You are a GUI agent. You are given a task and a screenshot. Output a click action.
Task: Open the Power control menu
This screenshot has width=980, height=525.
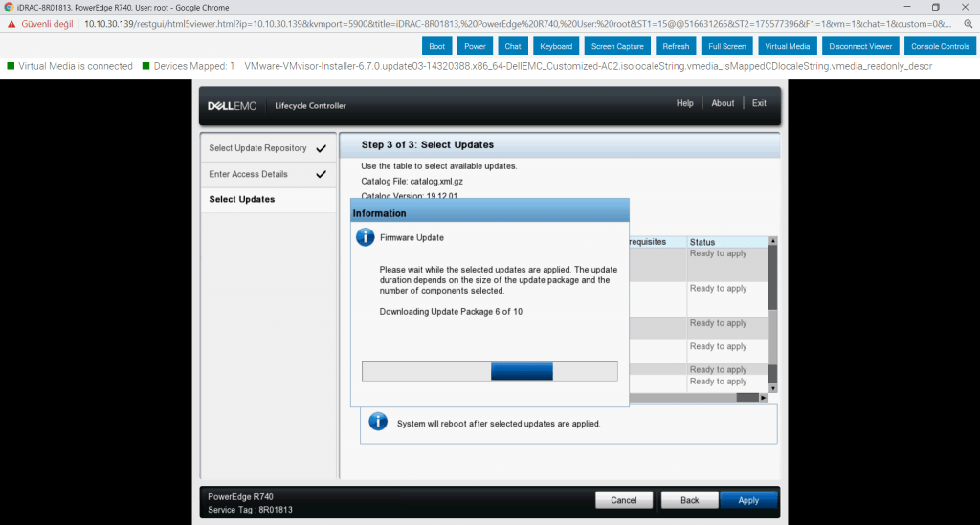475,46
